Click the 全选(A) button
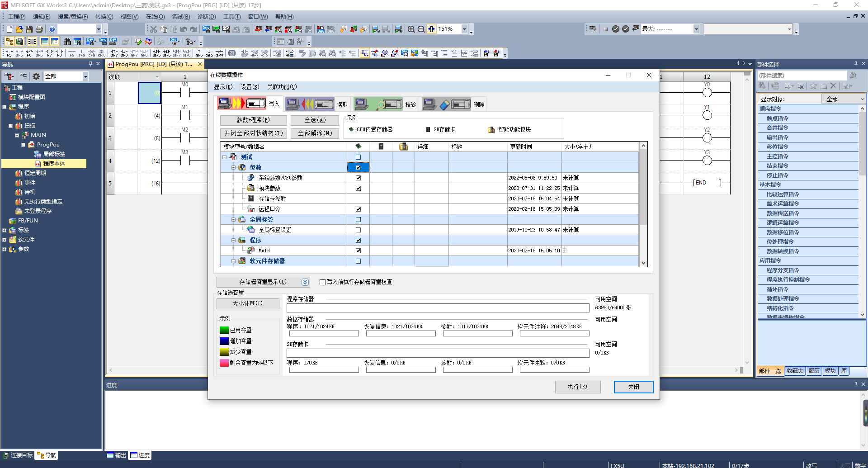Image resolution: width=868 pixels, height=468 pixels. [x=315, y=120]
